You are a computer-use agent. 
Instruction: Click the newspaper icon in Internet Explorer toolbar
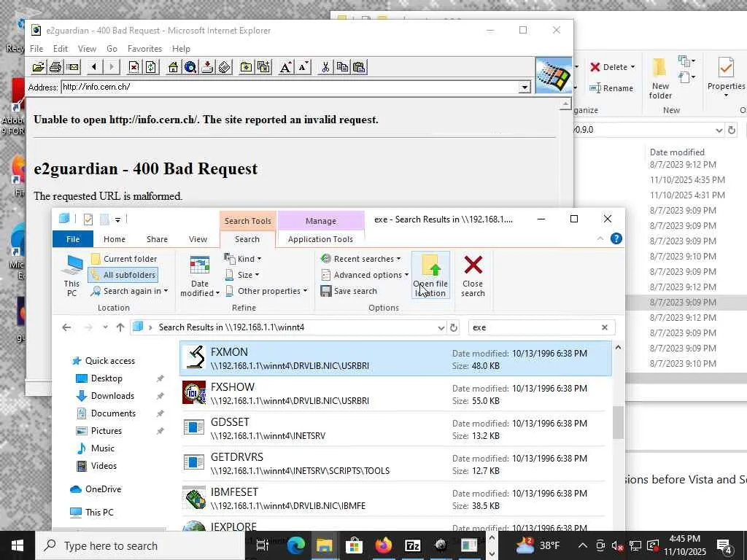(x=225, y=67)
